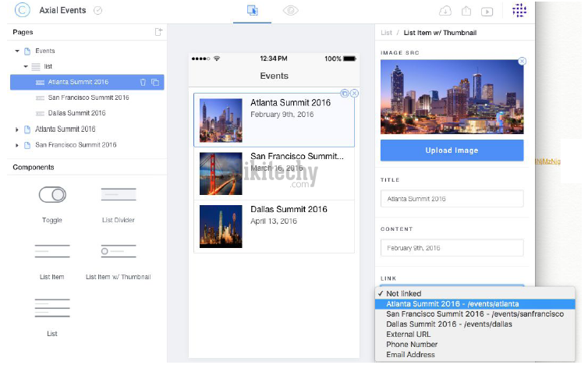Click the Axial Events project name
This screenshot has width=588, height=372.
point(62,10)
